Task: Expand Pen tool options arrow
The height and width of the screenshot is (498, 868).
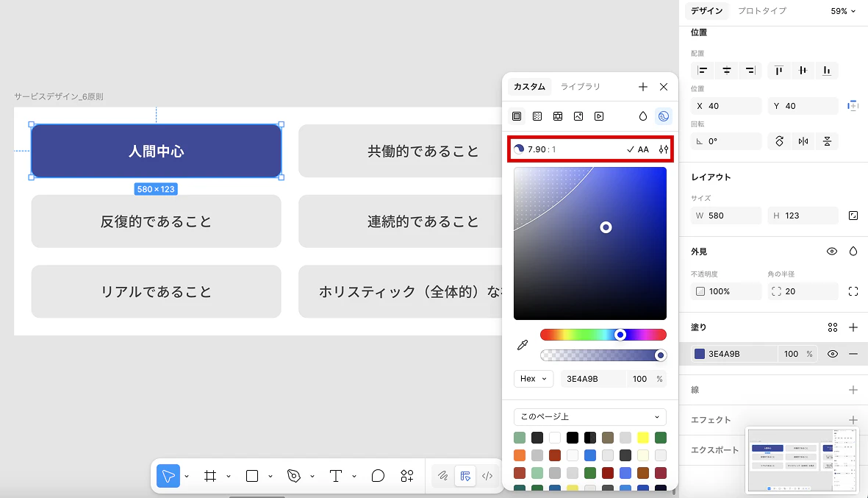Action: click(x=312, y=477)
